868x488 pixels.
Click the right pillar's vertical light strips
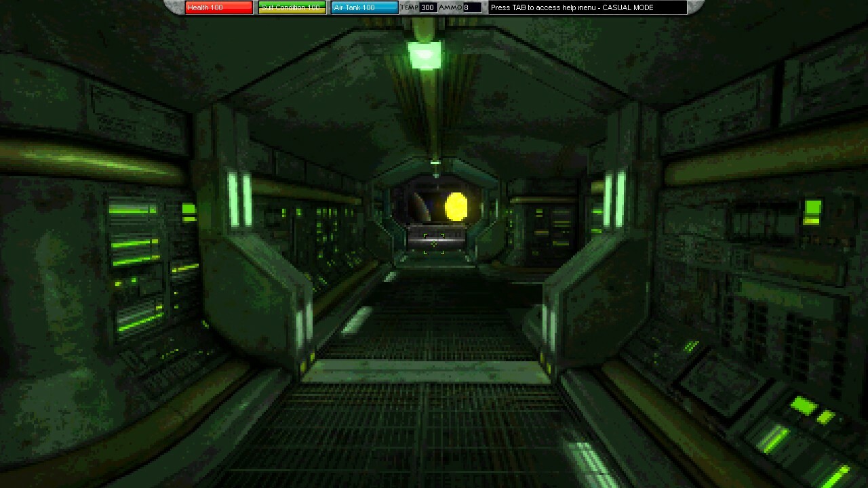pyautogui.click(x=614, y=199)
